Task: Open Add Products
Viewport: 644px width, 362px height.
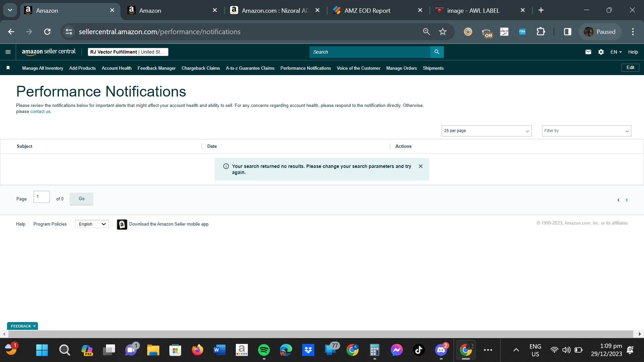Action: coord(83,68)
